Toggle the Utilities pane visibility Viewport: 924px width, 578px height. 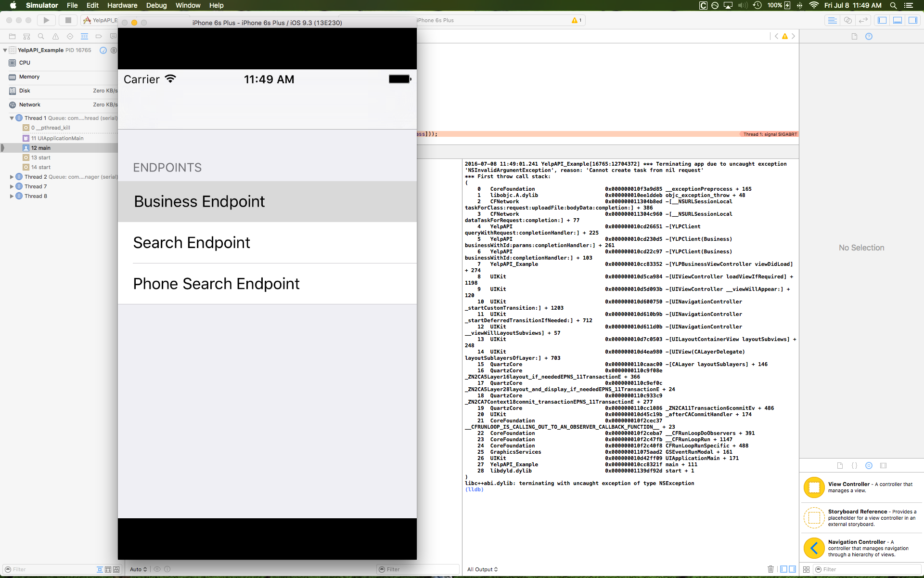(913, 20)
